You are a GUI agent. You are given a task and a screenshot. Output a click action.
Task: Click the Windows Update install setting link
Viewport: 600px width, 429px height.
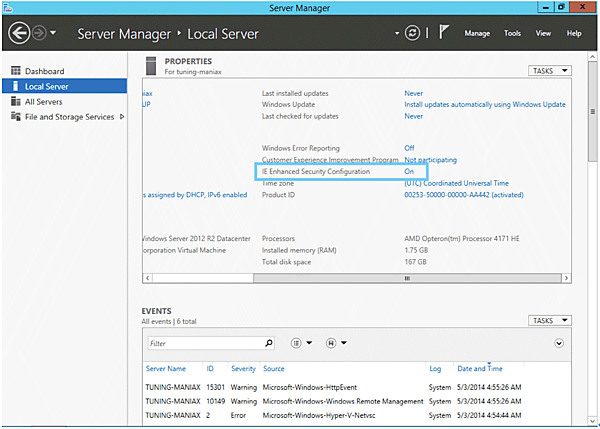[484, 104]
